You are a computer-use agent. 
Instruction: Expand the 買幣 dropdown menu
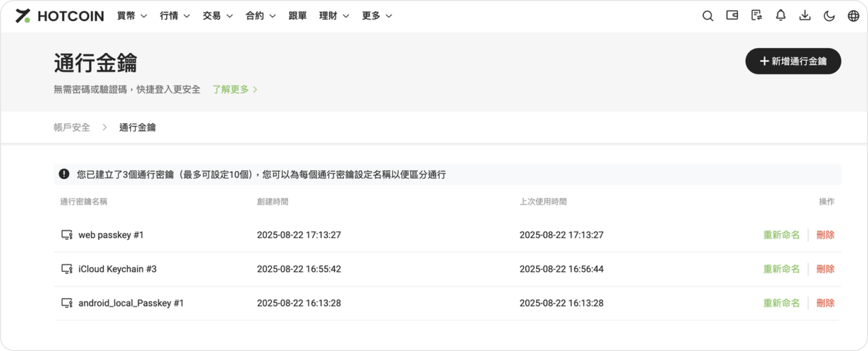point(132,16)
